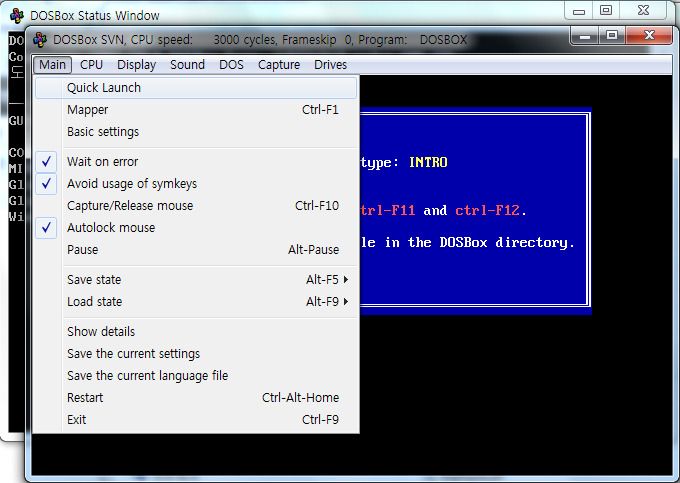Open the Display menu
680x483 pixels.
tap(136, 65)
